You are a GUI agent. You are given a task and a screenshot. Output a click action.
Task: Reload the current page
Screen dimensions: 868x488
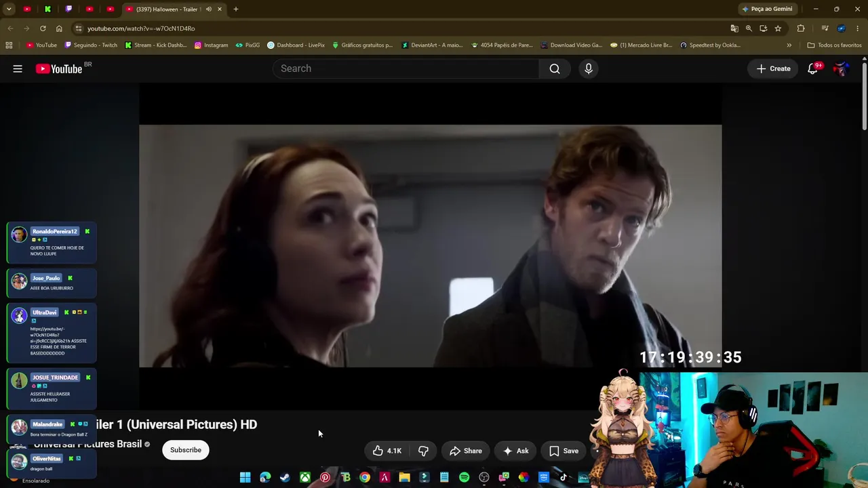coord(43,28)
